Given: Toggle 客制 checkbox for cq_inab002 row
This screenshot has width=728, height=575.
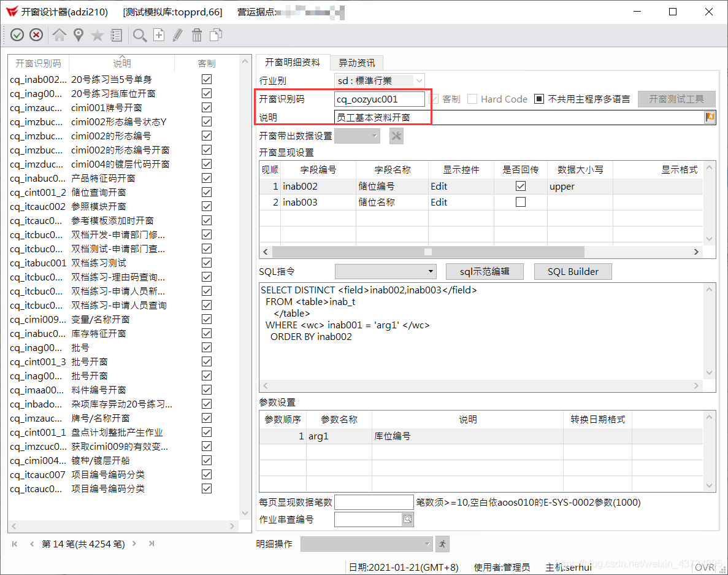Looking at the screenshot, I should pos(207,79).
